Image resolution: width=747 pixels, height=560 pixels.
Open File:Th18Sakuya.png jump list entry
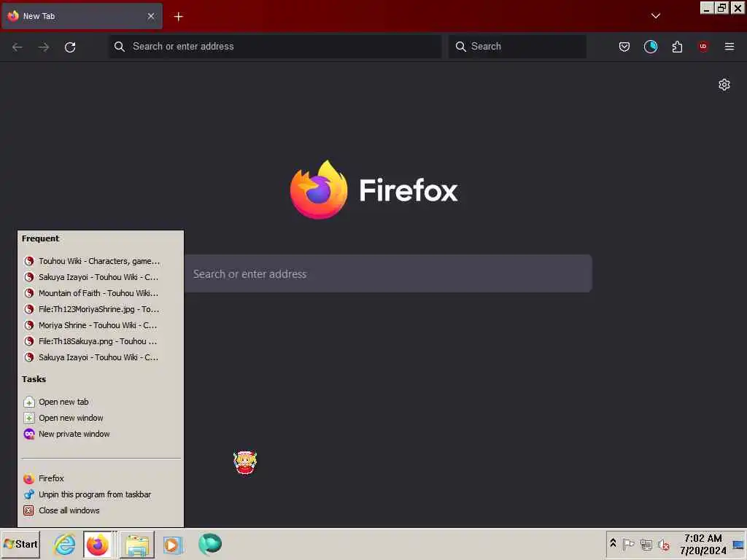(100, 341)
